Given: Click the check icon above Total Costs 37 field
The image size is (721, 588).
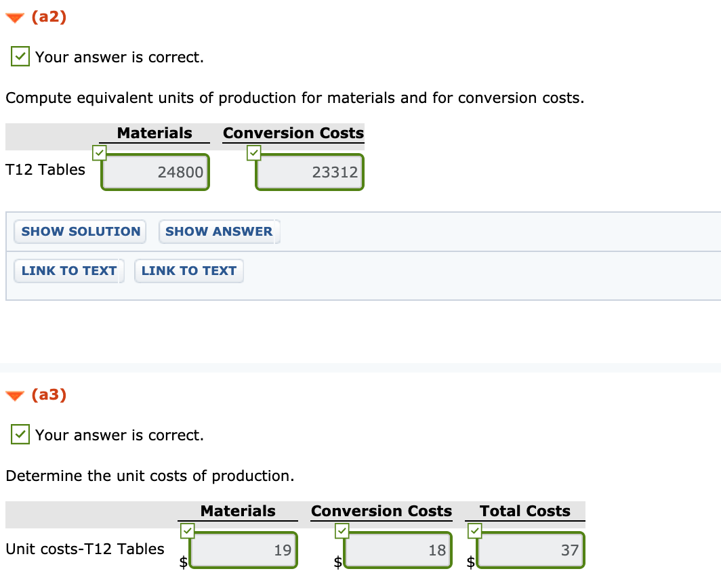Looking at the screenshot, I should pos(475,531).
